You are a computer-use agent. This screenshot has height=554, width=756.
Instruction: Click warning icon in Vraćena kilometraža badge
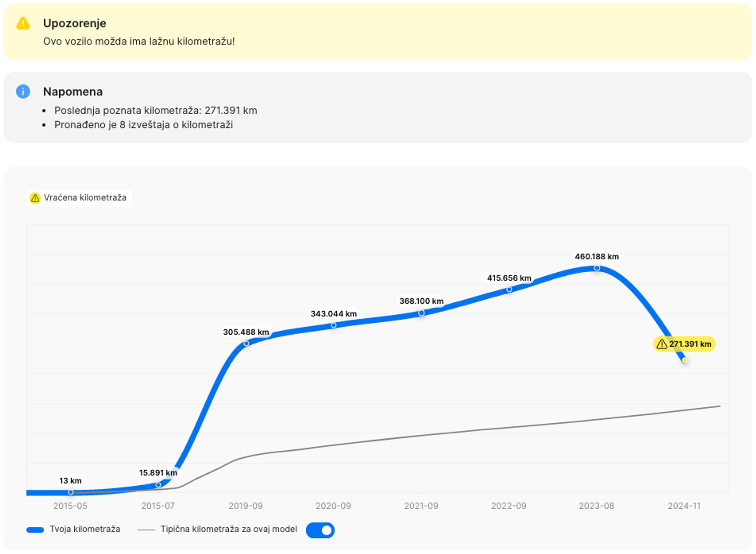coord(35,198)
